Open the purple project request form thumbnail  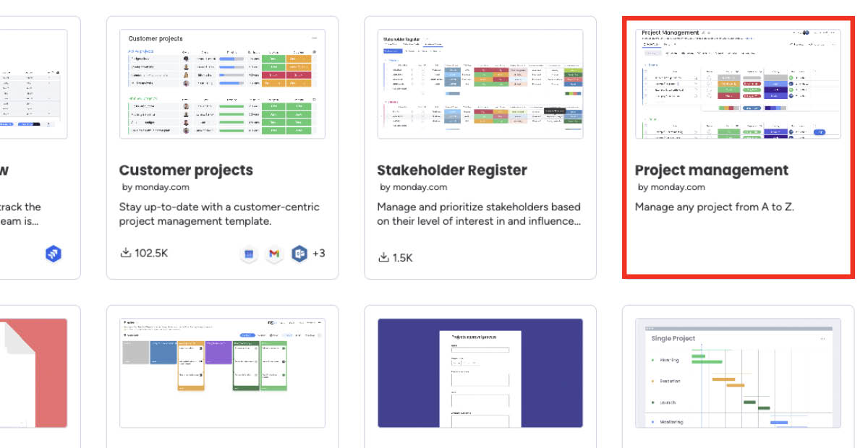(480, 373)
